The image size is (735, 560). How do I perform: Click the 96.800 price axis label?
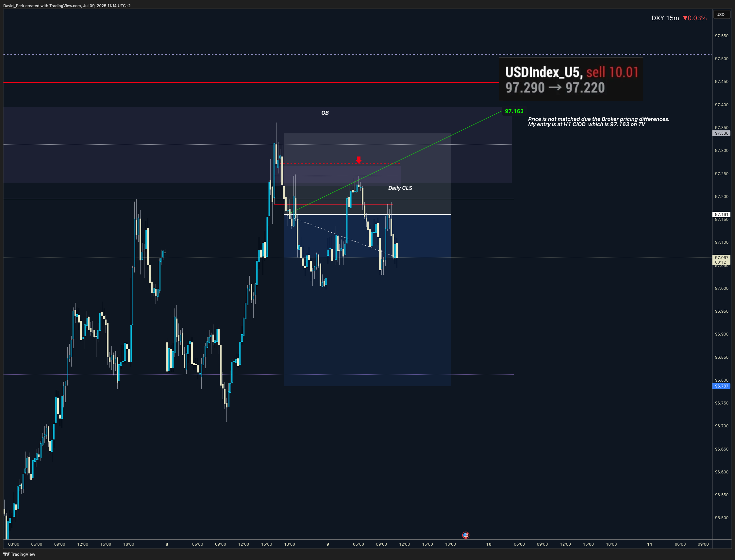721,380
